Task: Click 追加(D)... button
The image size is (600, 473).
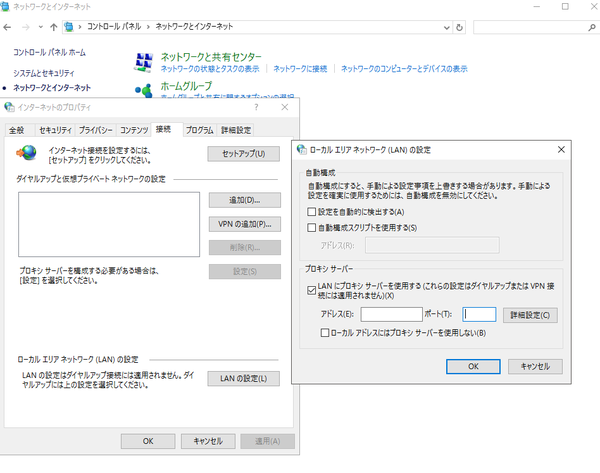Action: 245,200
